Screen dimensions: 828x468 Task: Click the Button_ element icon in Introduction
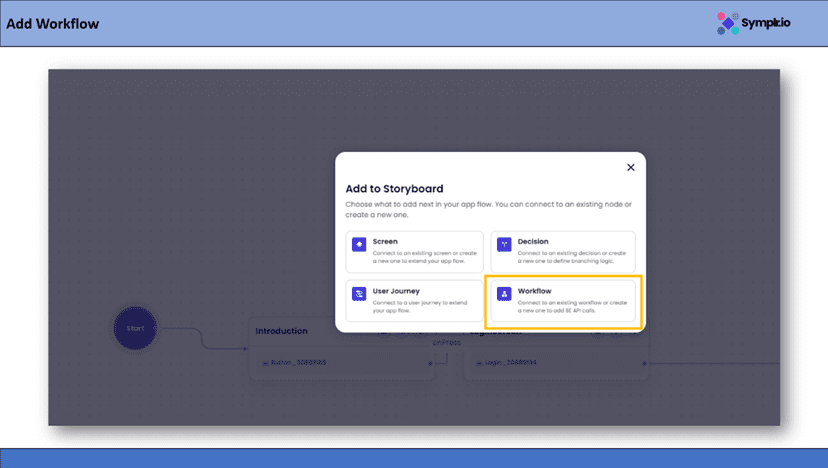click(265, 363)
